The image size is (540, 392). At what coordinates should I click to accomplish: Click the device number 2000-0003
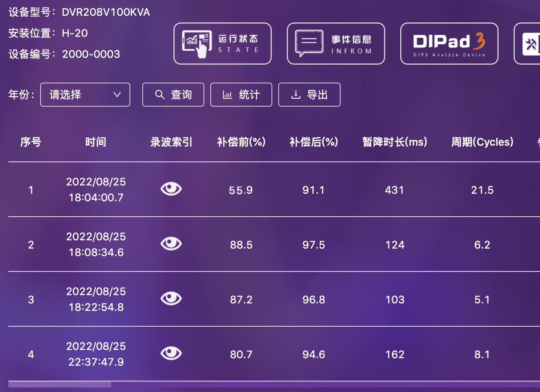click(91, 54)
